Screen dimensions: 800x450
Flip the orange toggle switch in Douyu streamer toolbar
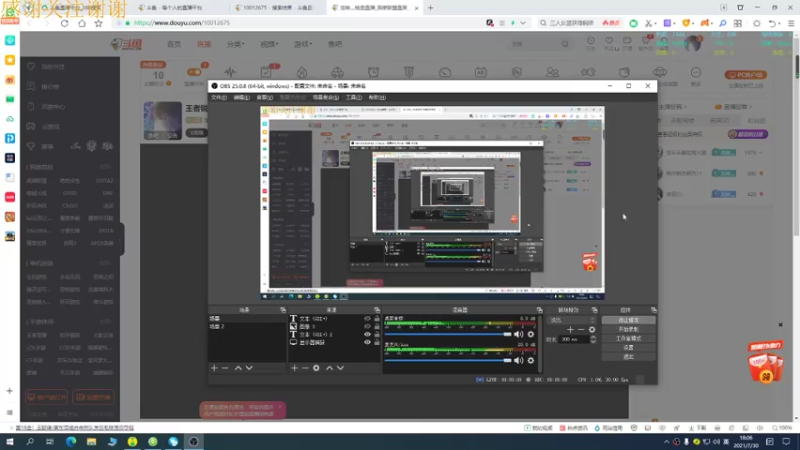pyautogui.click(x=194, y=72)
